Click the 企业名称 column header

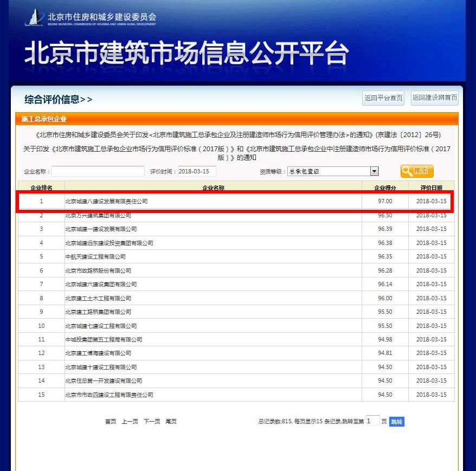coord(213,188)
